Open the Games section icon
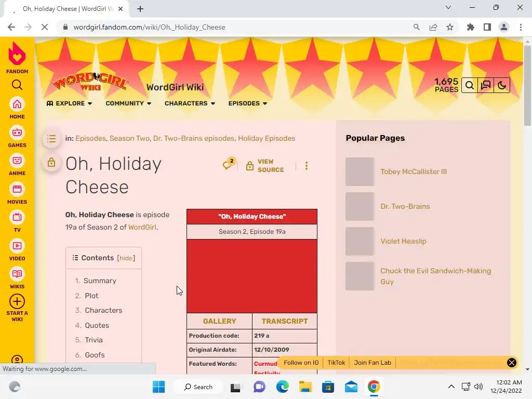Viewport: 532px width, 399px height. [17, 132]
